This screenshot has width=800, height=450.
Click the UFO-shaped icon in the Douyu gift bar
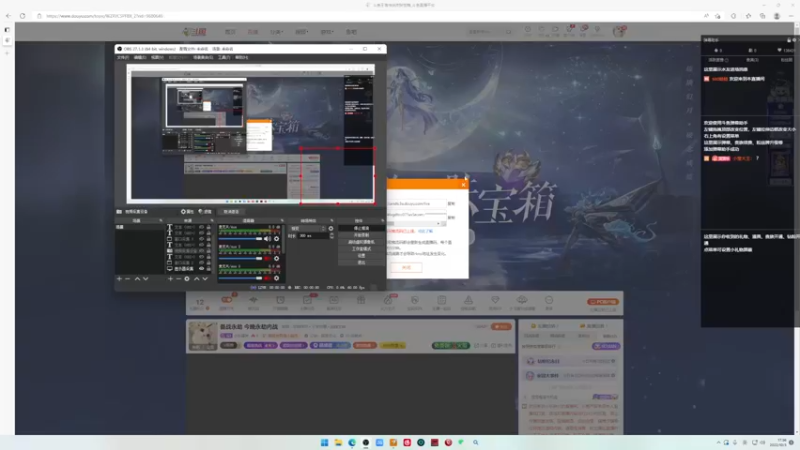[x=521, y=299]
